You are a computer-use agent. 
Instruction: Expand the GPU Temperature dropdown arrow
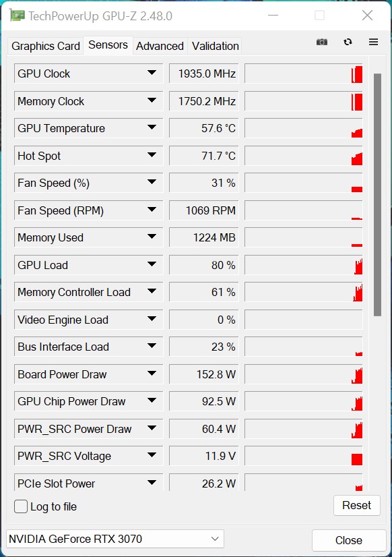click(152, 127)
